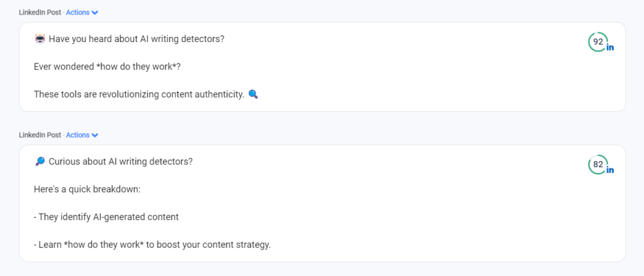Click magnifier emoji before 'Curious about AI'
This screenshot has height=276, width=644.
click(40, 162)
